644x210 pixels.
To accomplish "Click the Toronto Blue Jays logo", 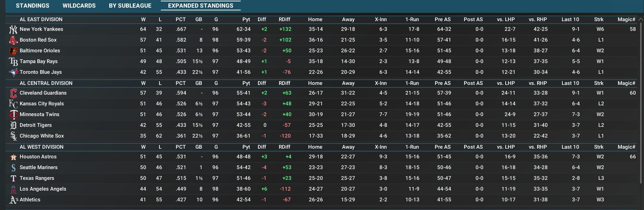I will pyautogui.click(x=13, y=72).
